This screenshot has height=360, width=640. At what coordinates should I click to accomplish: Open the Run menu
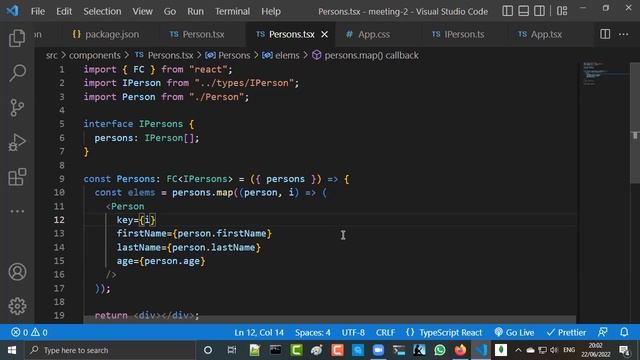pos(196,11)
